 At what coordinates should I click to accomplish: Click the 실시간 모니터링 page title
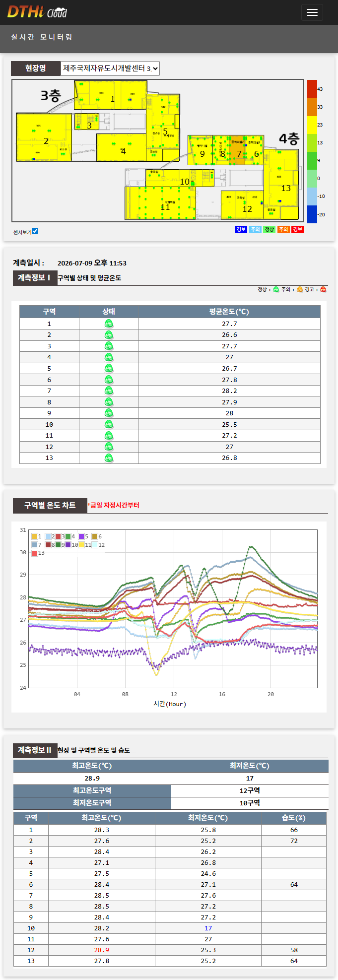click(x=42, y=37)
